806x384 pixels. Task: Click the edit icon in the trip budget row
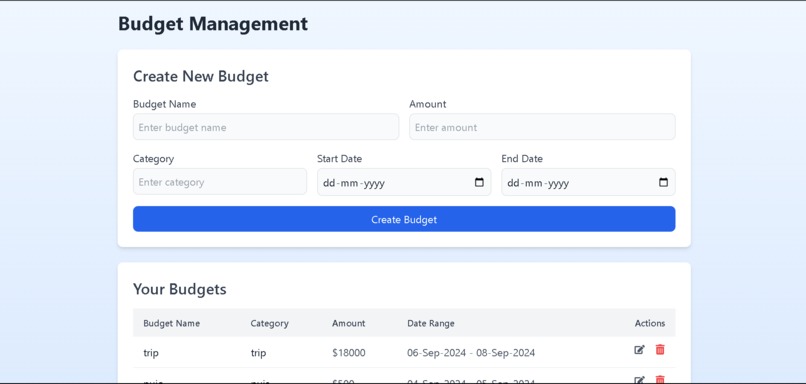639,350
